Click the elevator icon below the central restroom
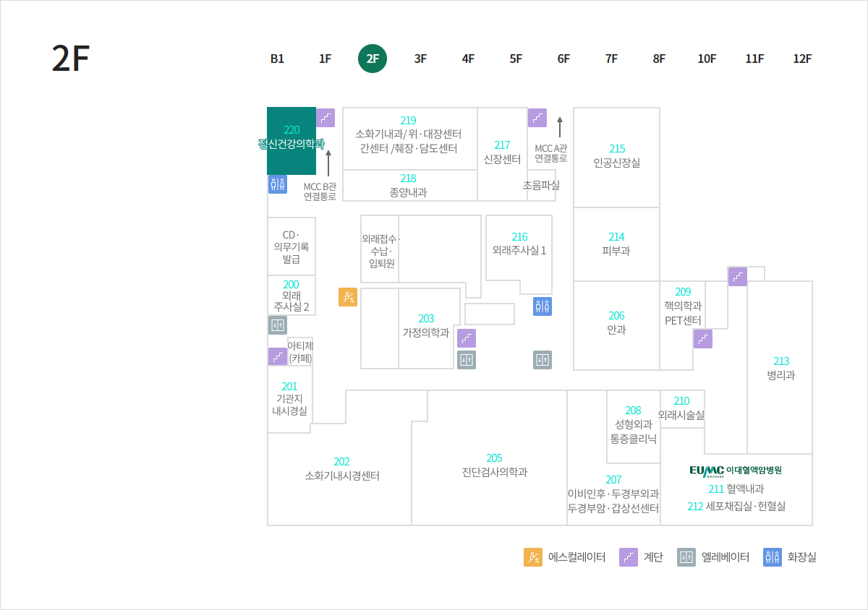 pos(542,359)
